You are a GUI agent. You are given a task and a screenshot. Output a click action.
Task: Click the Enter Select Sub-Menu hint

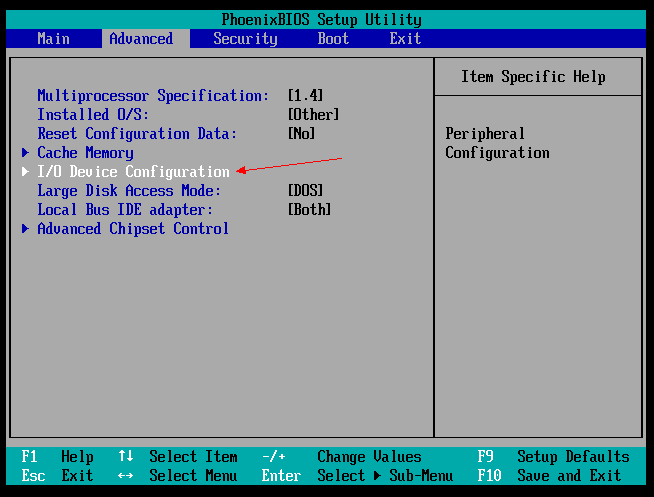357,476
